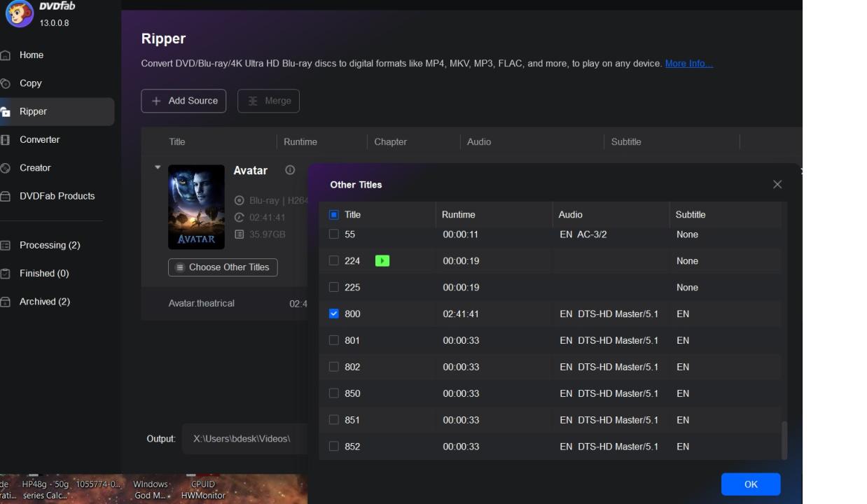Uncheck title 800 checkbox
The width and height of the screenshot is (867, 504).
click(x=334, y=314)
